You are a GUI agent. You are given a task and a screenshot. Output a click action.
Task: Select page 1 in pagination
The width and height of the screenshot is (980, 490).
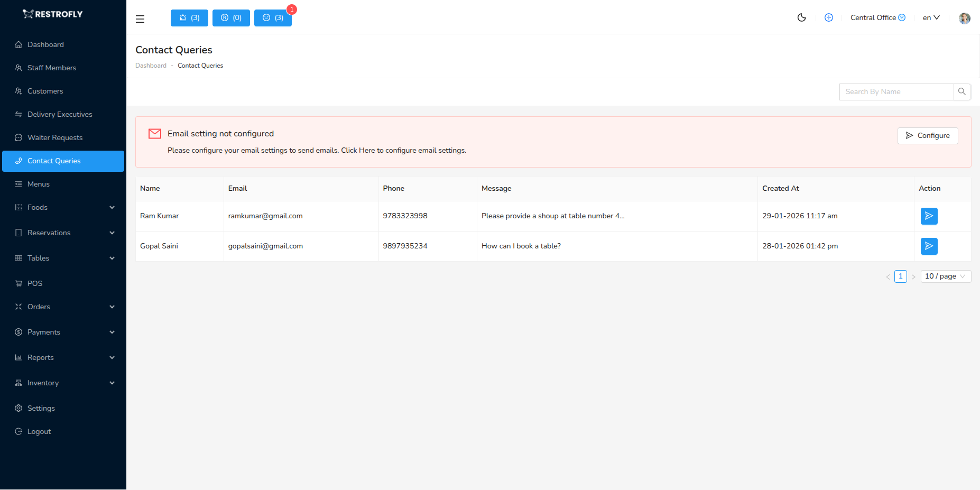pyautogui.click(x=901, y=276)
